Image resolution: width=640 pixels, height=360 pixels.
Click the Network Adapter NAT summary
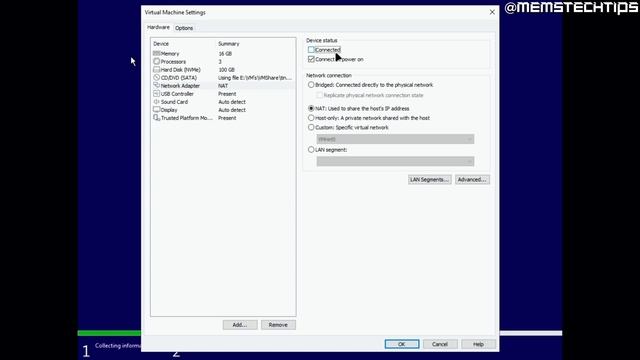pyautogui.click(x=223, y=86)
